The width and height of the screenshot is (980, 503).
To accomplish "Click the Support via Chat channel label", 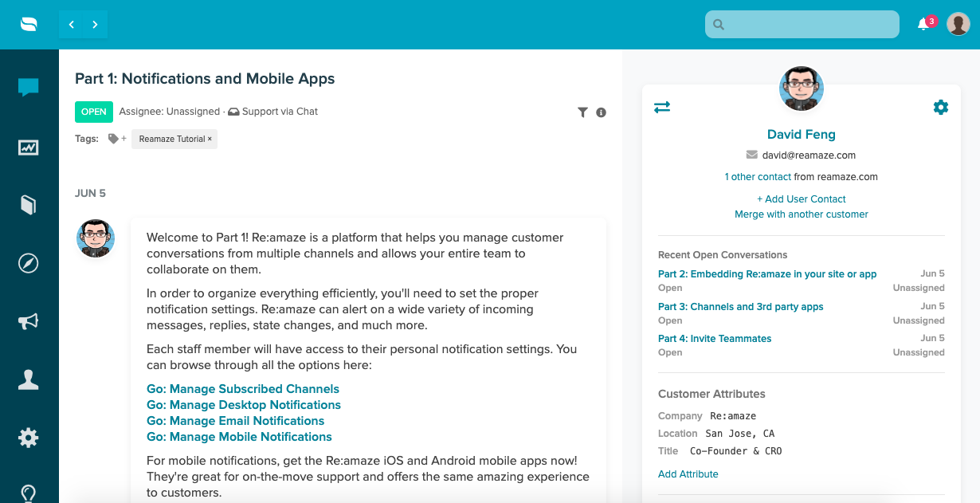I will coord(273,112).
